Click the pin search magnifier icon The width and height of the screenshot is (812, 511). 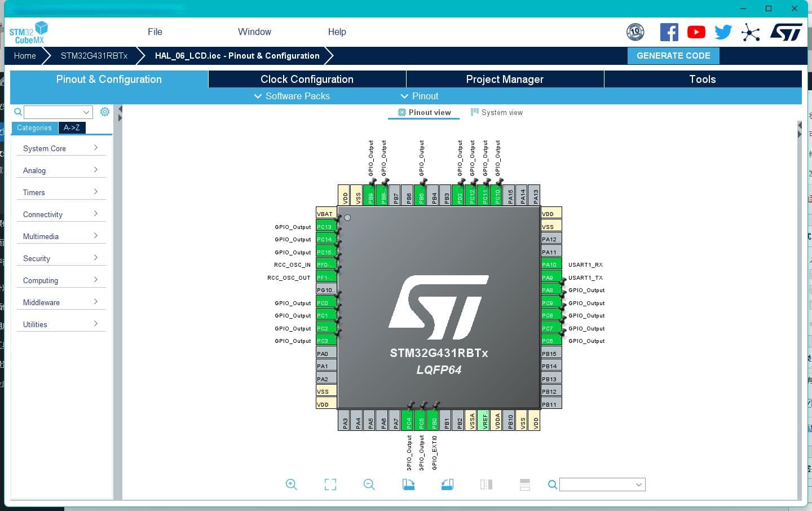(553, 484)
